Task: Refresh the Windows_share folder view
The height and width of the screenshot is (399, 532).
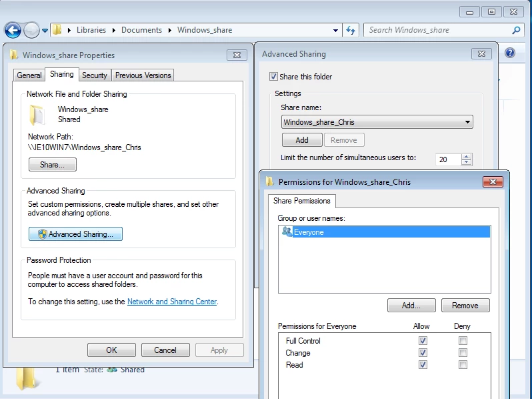Action: coord(351,30)
